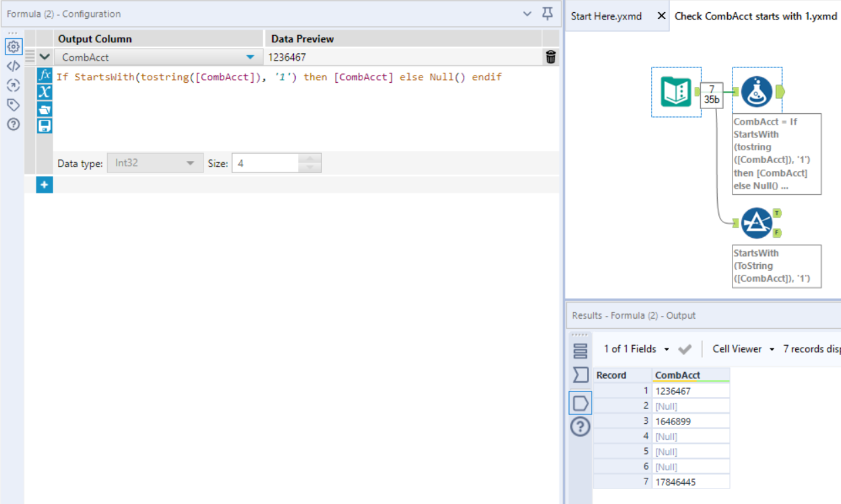Open the Output Column CombAcct dropdown
This screenshot has height=504, width=841.
pyautogui.click(x=251, y=57)
